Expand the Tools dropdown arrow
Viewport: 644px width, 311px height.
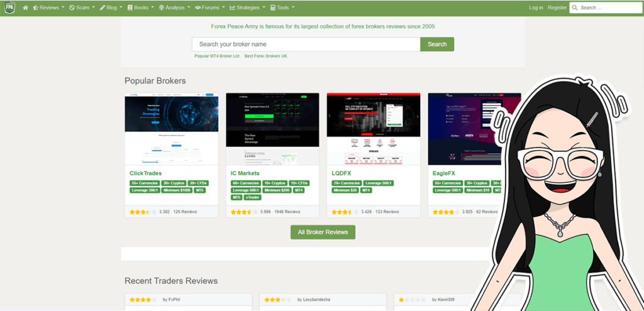[x=293, y=8]
